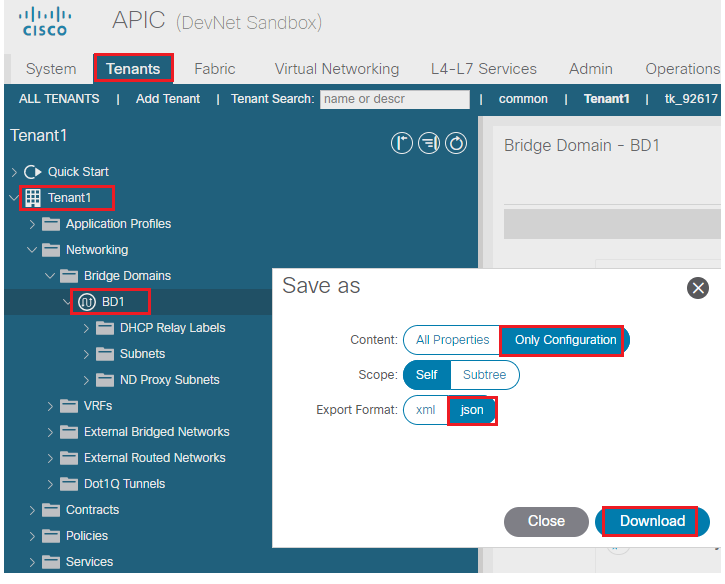
Task: Click the Add Tenant link
Action: [168, 99]
